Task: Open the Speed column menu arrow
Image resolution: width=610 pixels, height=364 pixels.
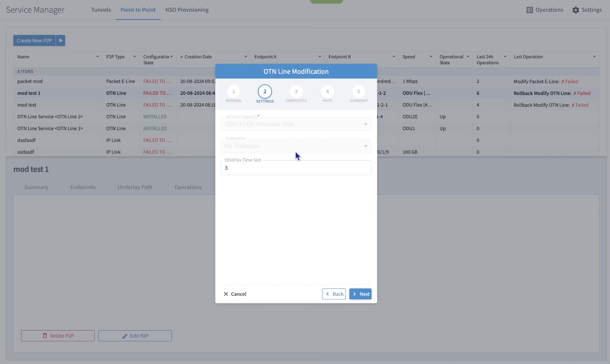Action: [x=431, y=57]
